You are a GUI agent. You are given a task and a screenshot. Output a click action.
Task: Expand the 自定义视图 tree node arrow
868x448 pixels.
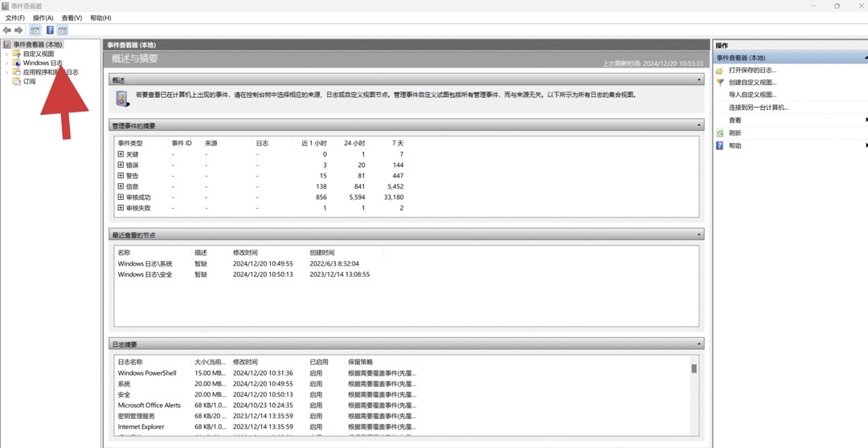click(7, 54)
